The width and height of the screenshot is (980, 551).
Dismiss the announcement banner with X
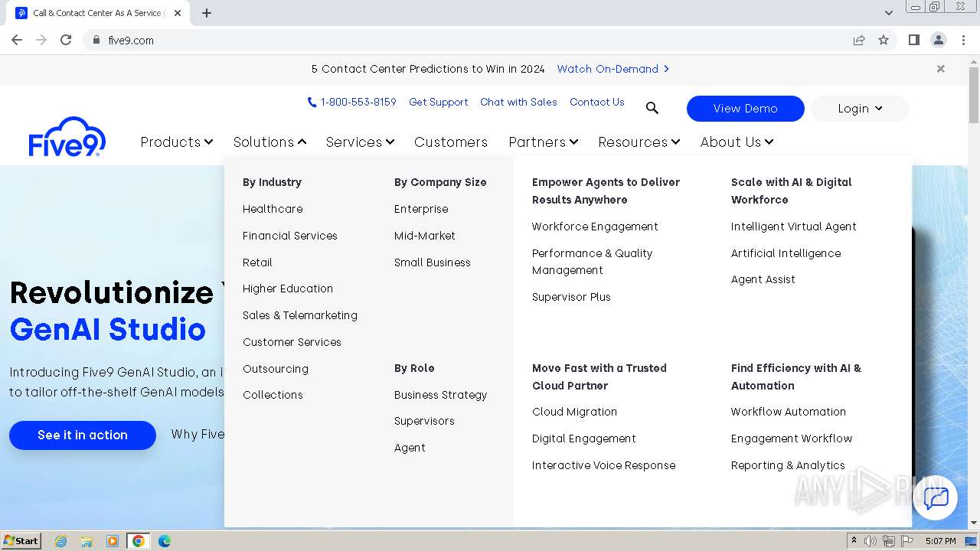point(941,69)
